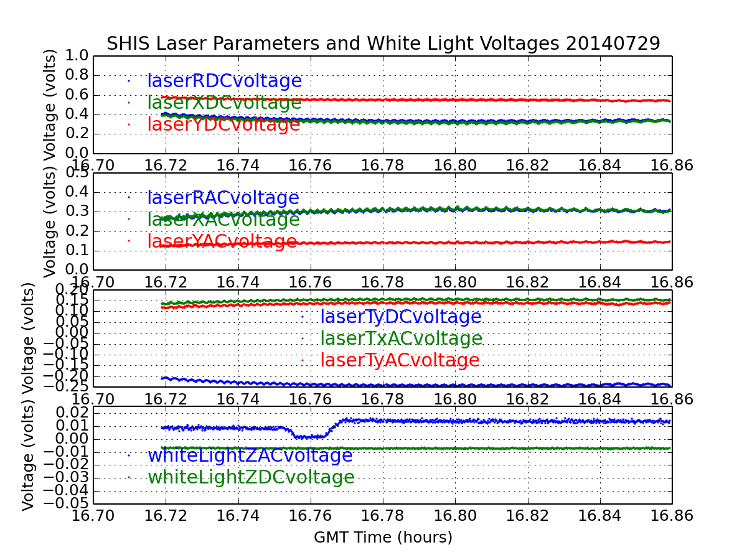The width and height of the screenshot is (747, 560).
Task: Select the laserTxACvoltage legend text
Action: pos(401,338)
